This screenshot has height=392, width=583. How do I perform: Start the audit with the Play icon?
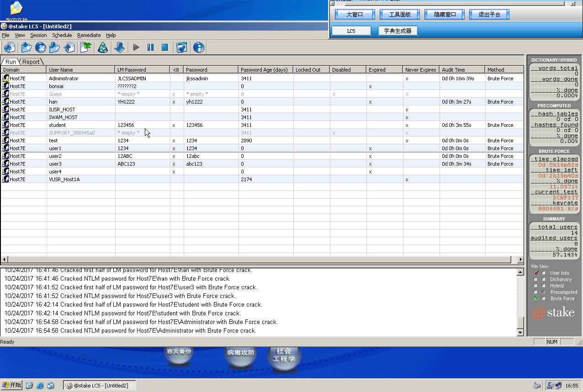[x=136, y=47]
